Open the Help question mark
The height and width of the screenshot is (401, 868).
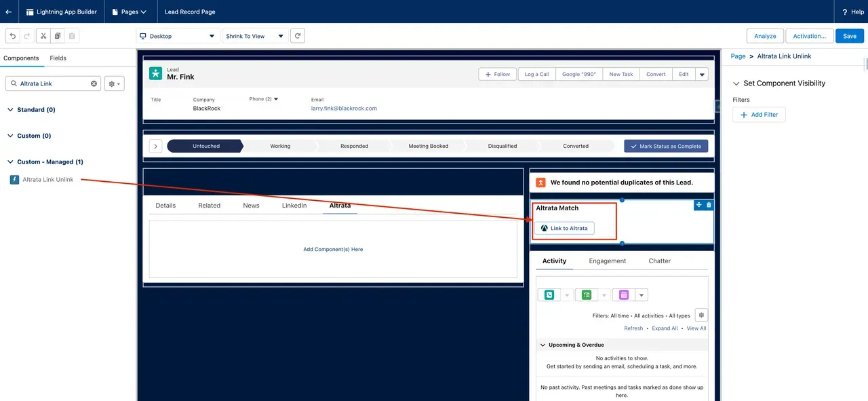(844, 12)
